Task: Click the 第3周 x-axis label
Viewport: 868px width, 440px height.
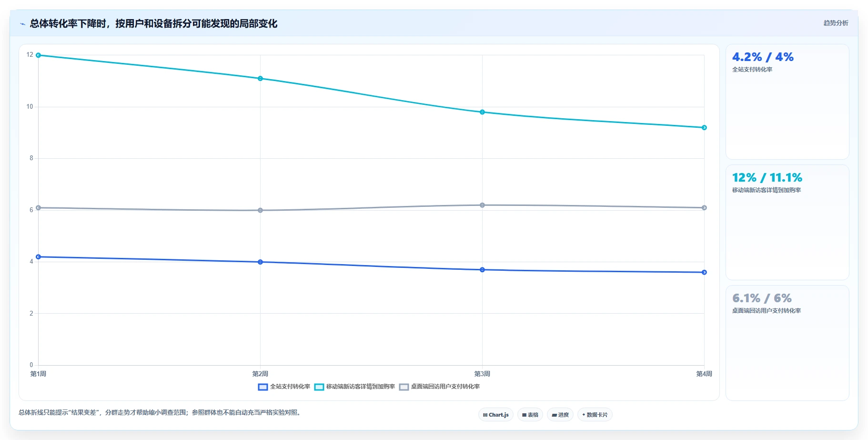Action: [x=482, y=374]
